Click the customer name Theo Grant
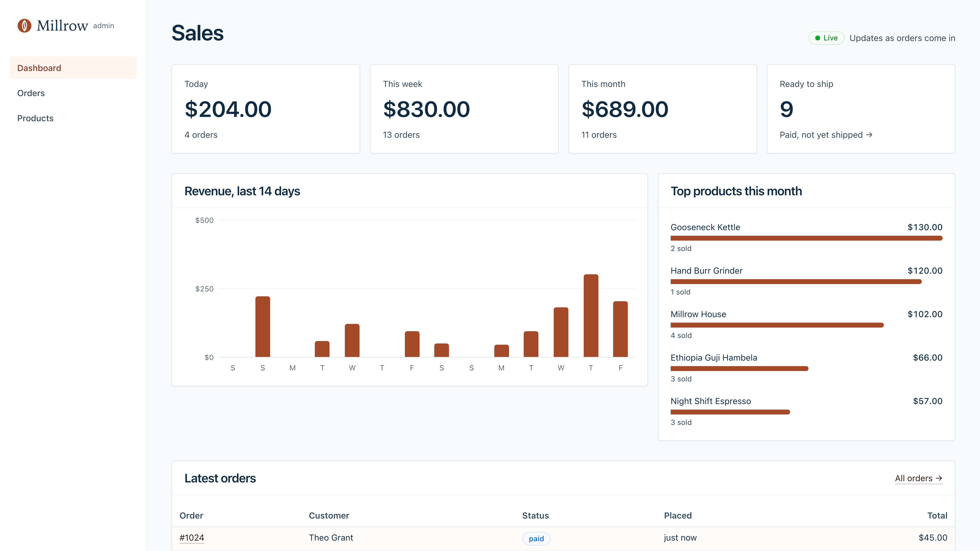The image size is (980, 551). tap(331, 538)
